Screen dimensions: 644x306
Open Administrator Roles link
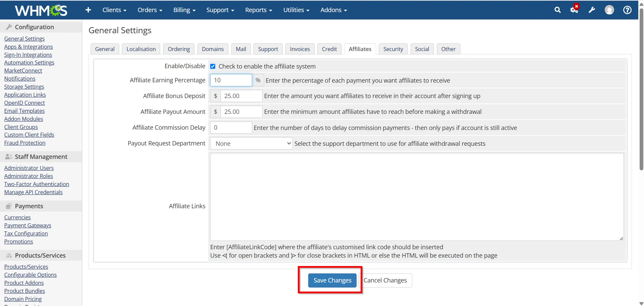click(29, 176)
